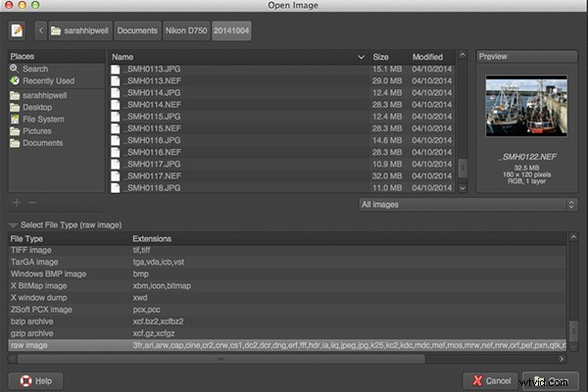The width and height of the screenshot is (588, 392).
Task: Go to the Documents path button
Action: (x=137, y=30)
